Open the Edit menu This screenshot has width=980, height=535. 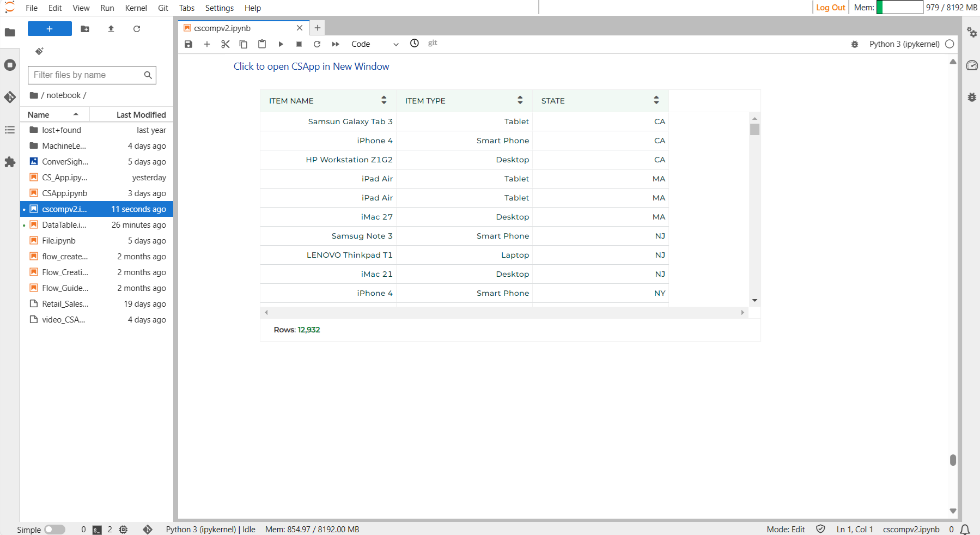click(x=55, y=8)
